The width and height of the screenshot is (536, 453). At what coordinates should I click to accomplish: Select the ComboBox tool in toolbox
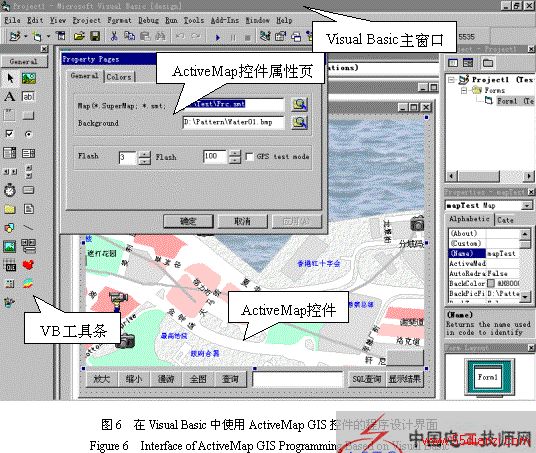10,153
